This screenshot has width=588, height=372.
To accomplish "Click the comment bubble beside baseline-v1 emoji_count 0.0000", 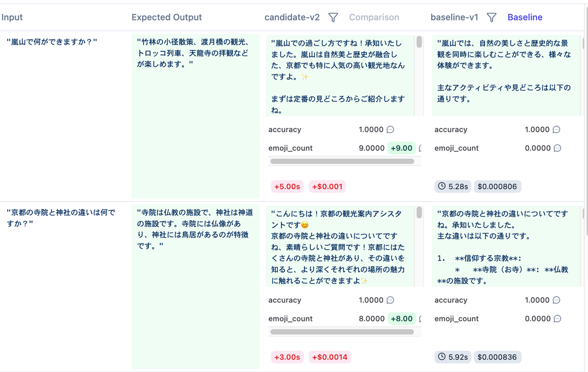I will [558, 148].
